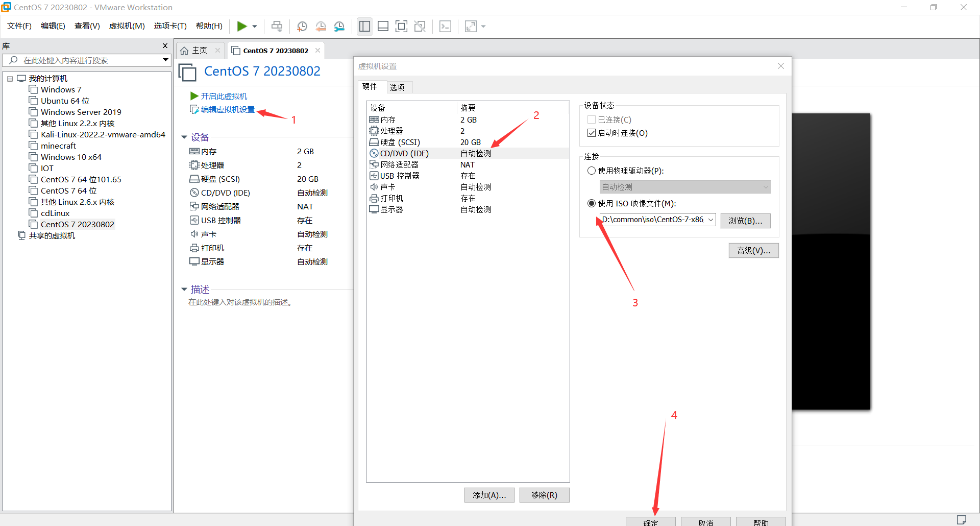Click the 开启此虚拟机 link

pyautogui.click(x=224, y=96)
